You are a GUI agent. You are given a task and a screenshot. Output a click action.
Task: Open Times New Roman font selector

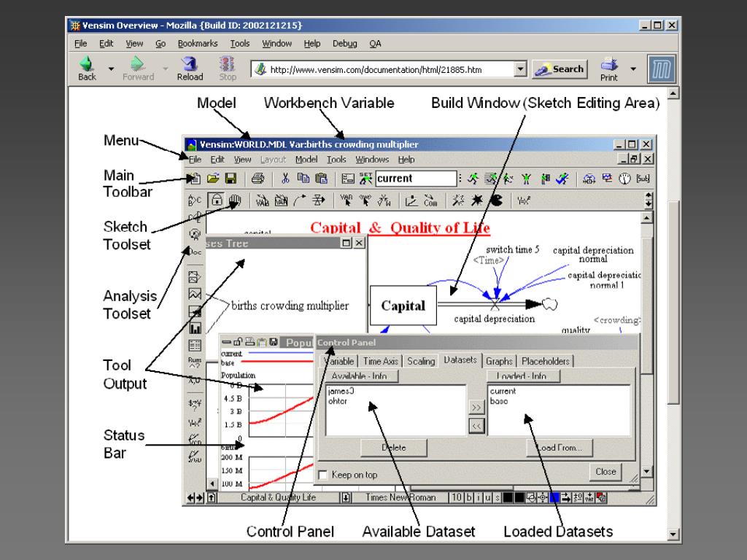(x=400, y=497)
